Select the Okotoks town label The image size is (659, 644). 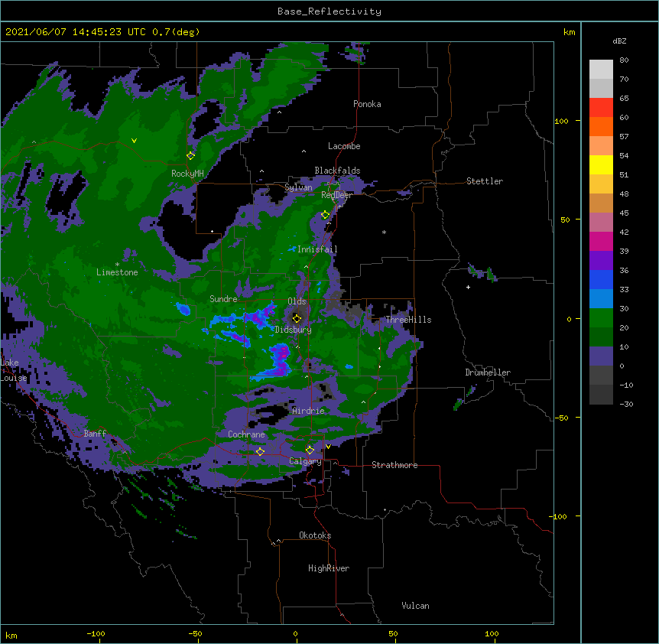point(315,535)
